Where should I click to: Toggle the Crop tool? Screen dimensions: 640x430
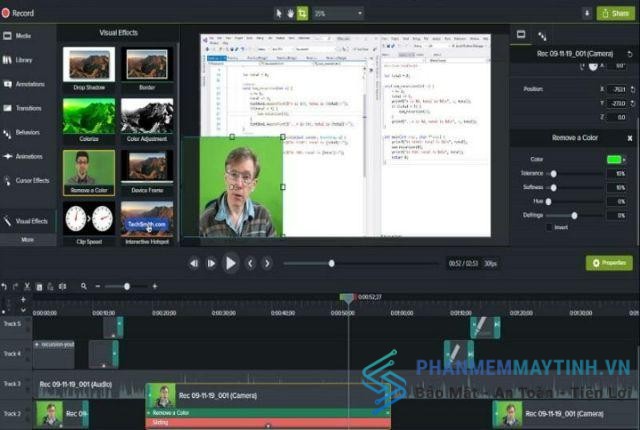pyautogui.click(x=302, y=13)
